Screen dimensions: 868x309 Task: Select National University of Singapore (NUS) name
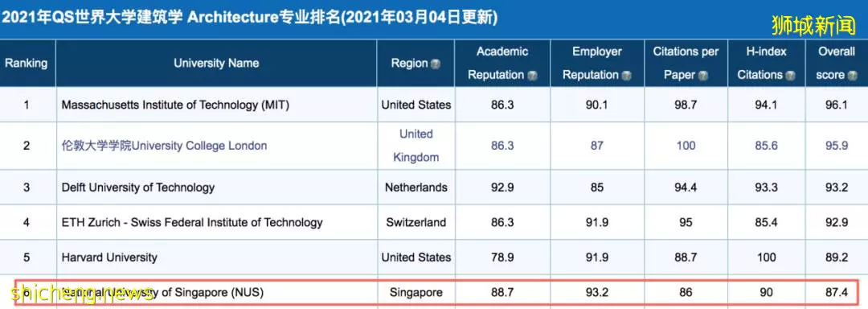(x=162, y=292)
